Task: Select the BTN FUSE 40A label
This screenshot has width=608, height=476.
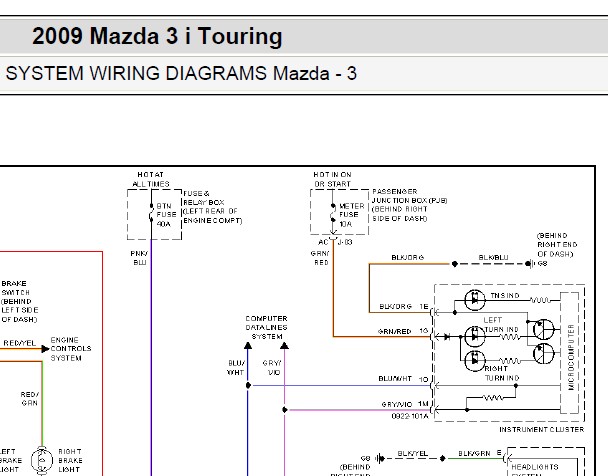Action: coord(166,215)
